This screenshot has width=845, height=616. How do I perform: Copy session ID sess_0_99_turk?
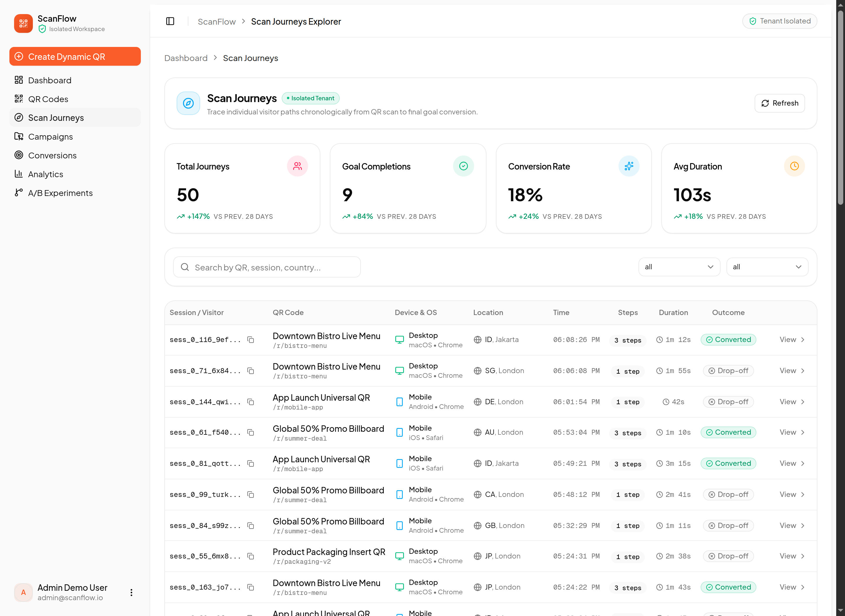pyautogui.click(x=251, y=495)
